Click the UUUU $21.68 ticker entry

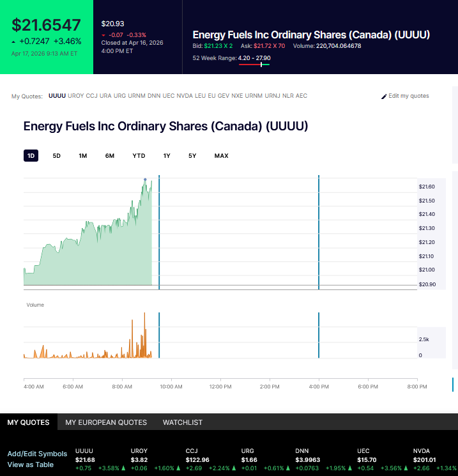[x=100, y=459]
